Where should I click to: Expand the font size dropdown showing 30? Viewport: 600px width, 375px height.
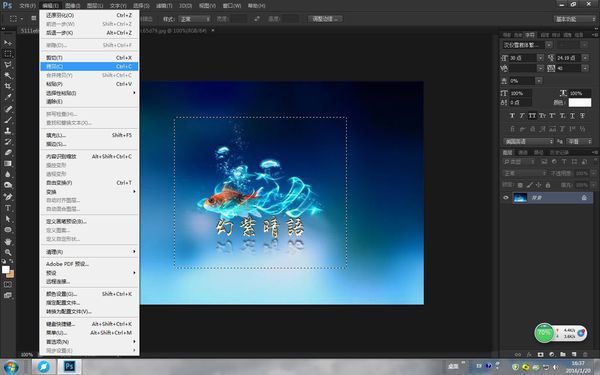click(540, 58)
